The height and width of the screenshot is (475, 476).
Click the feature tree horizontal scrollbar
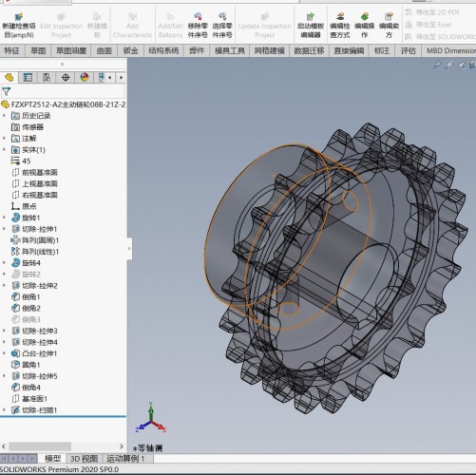(40, 446)
